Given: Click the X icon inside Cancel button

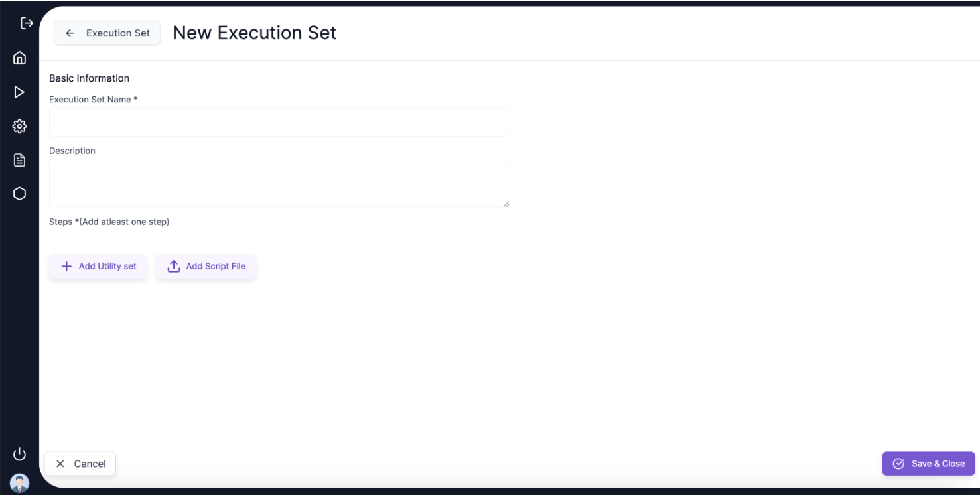Looking at the screenshot, I should coord(60,463).
